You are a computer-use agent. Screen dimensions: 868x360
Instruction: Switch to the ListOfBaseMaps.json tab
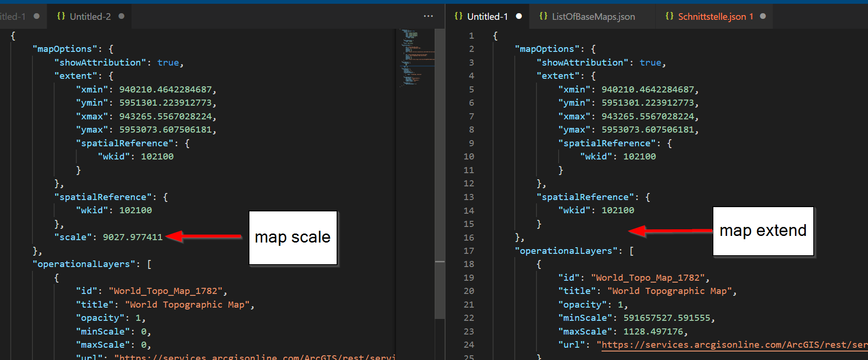point(593,17)
